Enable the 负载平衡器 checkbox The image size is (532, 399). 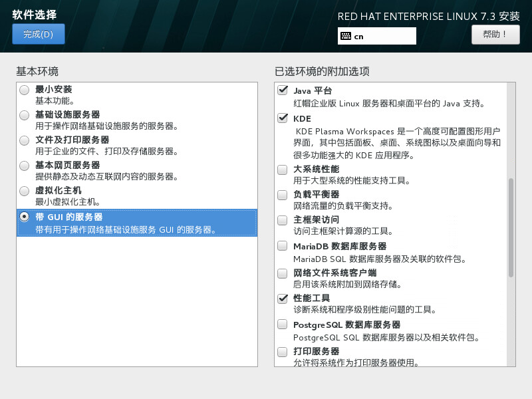tap(282, 195)
